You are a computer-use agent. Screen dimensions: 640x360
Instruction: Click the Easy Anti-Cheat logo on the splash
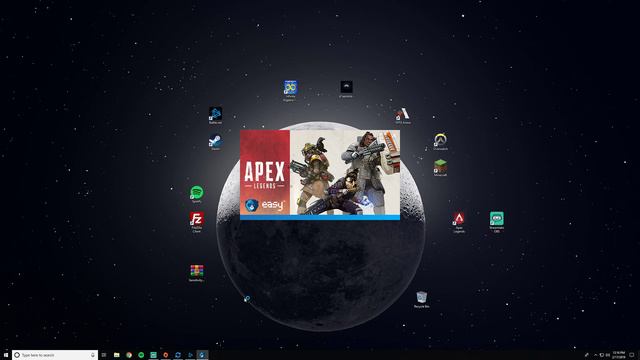coord(265,205)
